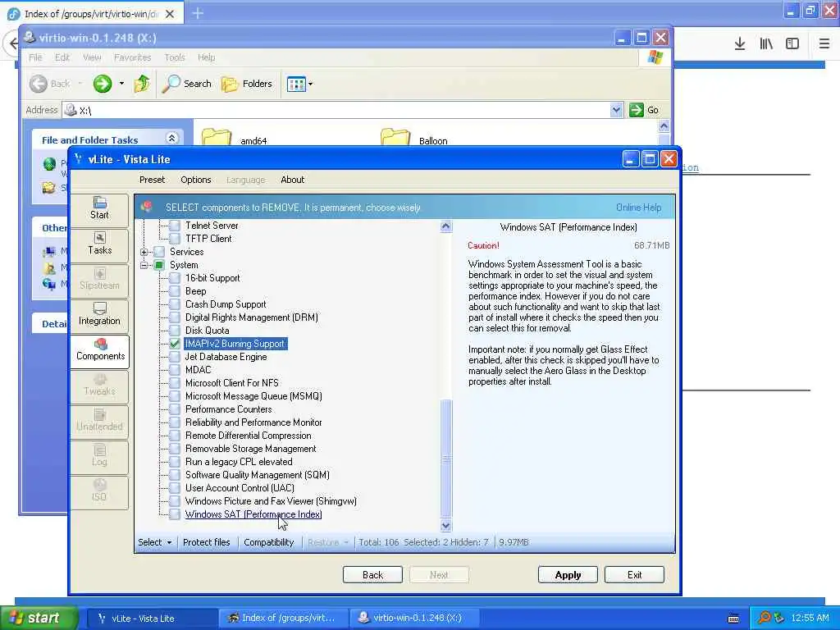Click the Apply button
The height and width of the screenshot is (630, 840).
(x=568, y=575)
